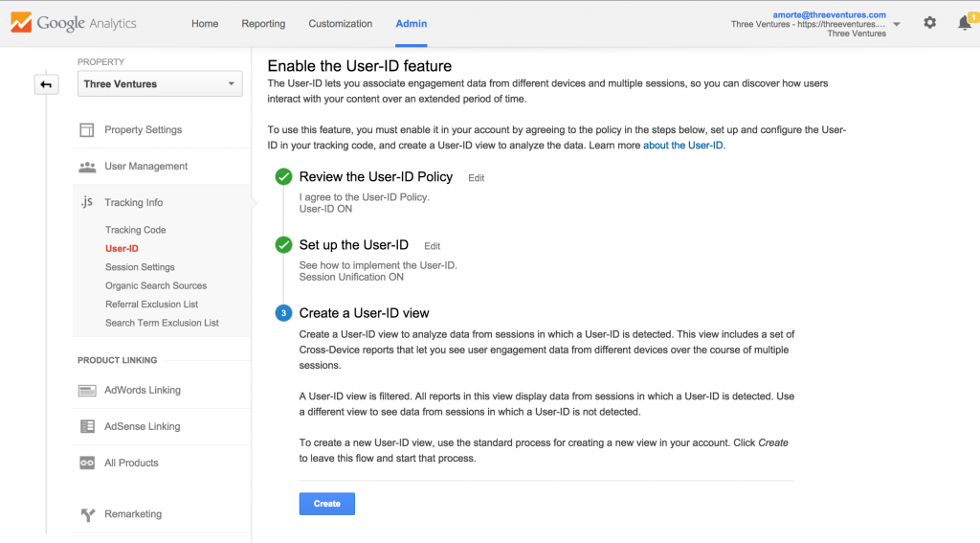Click the blue step 3 circle

pos(283,313)
